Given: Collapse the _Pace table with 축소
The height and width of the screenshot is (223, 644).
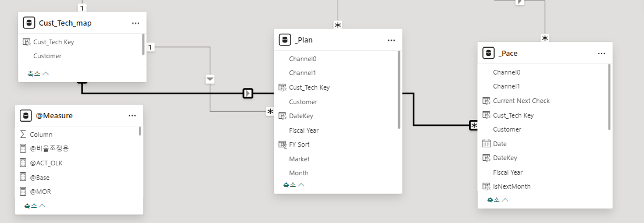Looking at the screenshot, I should pos(498,200).
